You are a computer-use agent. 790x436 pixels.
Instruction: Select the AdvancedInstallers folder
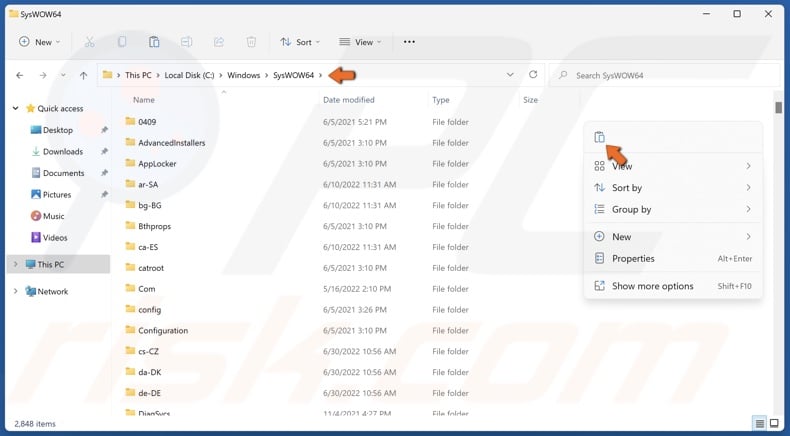click(x=171, y=143)
